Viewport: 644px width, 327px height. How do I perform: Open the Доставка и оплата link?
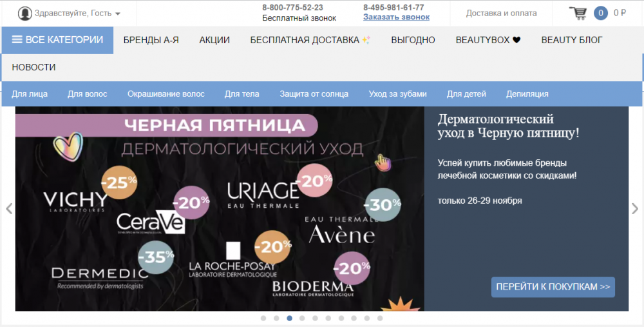[501, 13]
